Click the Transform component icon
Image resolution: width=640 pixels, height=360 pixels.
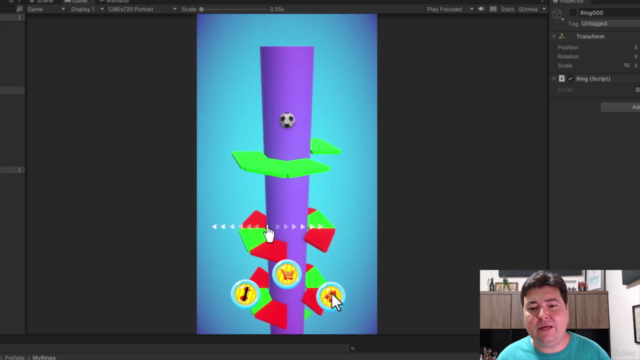point(562,36)
